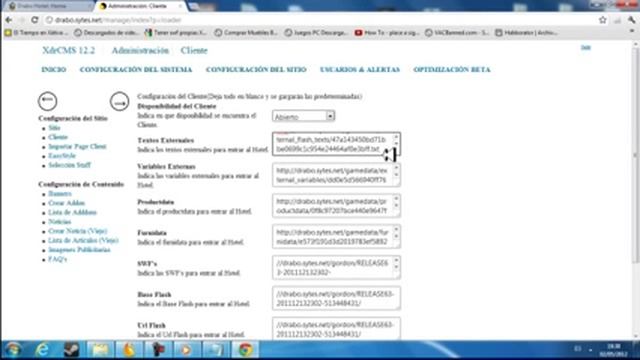Open the Crear Addon link

tap(66, 203)
